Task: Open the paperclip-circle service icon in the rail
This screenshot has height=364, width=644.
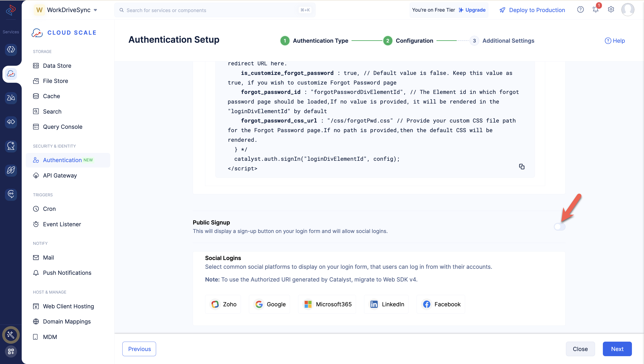Action: (x=11, y=170)
